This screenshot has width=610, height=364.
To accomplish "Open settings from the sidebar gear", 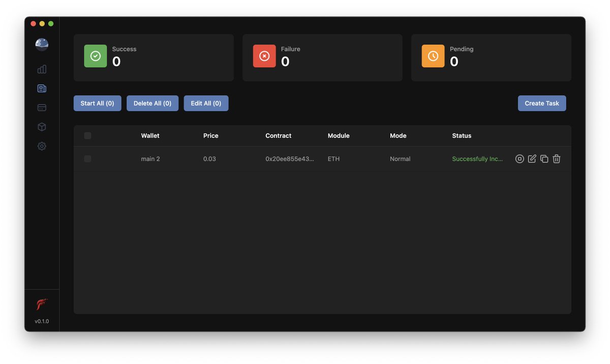I will pos(42,146).
